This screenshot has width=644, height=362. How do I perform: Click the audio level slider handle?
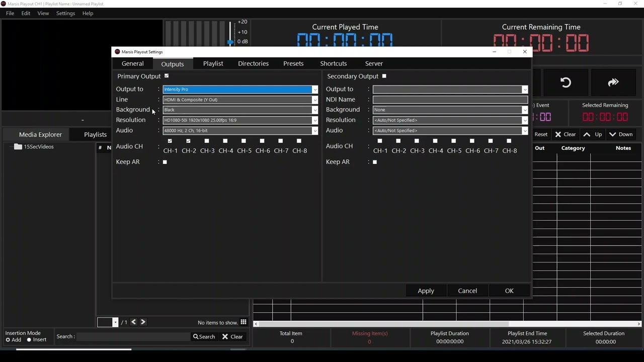click(230, 42)
